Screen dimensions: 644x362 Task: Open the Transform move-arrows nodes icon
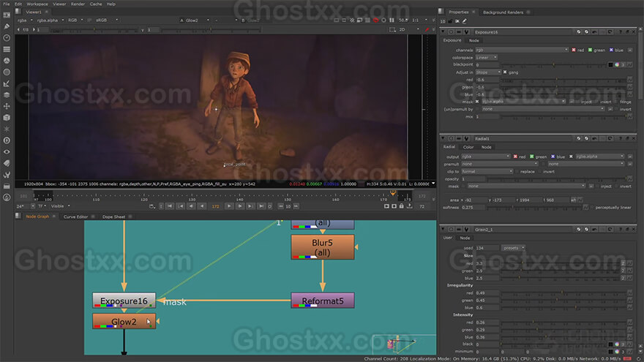point(7,106)
